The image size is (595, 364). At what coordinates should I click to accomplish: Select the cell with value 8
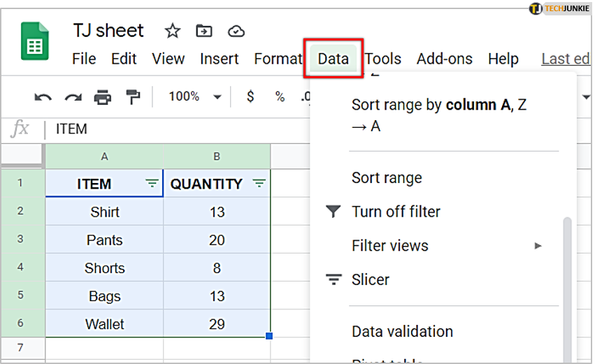[x=217, y=268]
